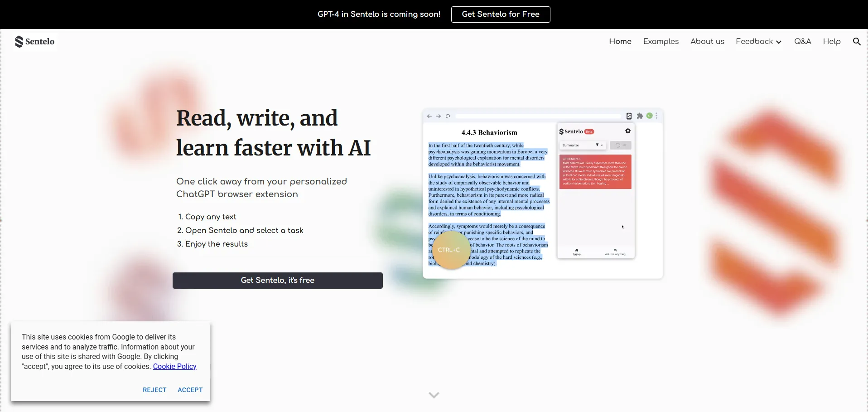Screen dimensions: 868x412
Task: Click the Sentelo extension icon in demo toolbar
Action: [x=629, y=116]
